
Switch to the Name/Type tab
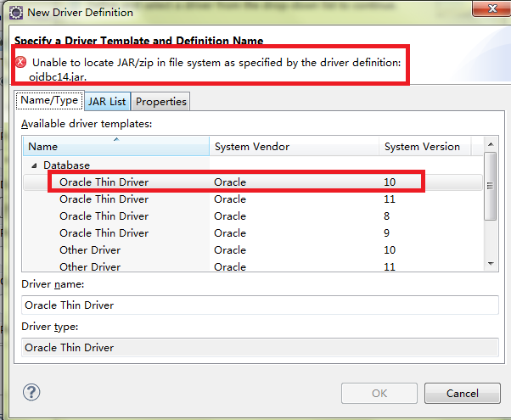(49, 100)
